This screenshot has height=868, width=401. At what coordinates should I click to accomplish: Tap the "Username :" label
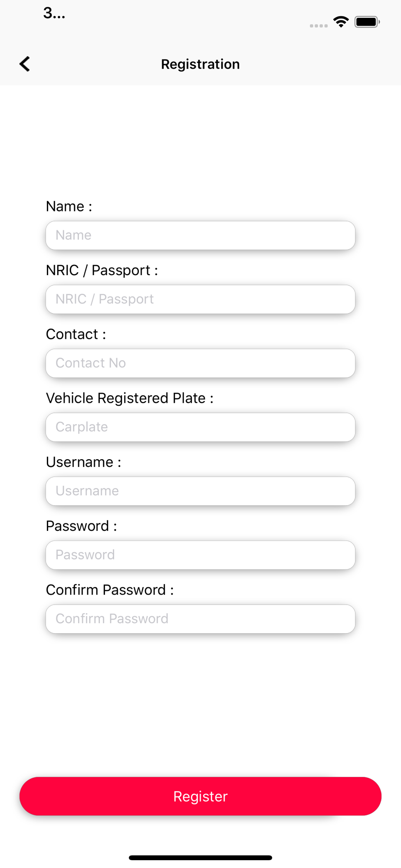pos(84,462)
